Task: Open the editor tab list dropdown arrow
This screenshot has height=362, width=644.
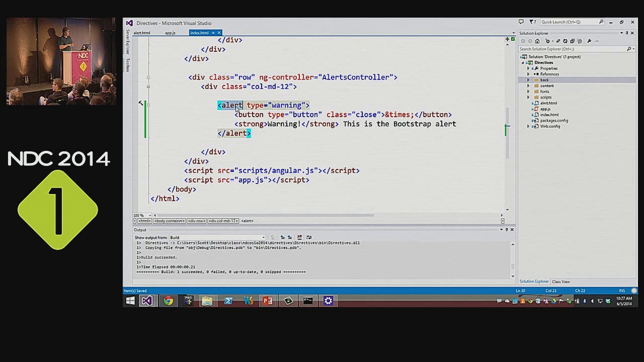Action: tap(514, 33)
